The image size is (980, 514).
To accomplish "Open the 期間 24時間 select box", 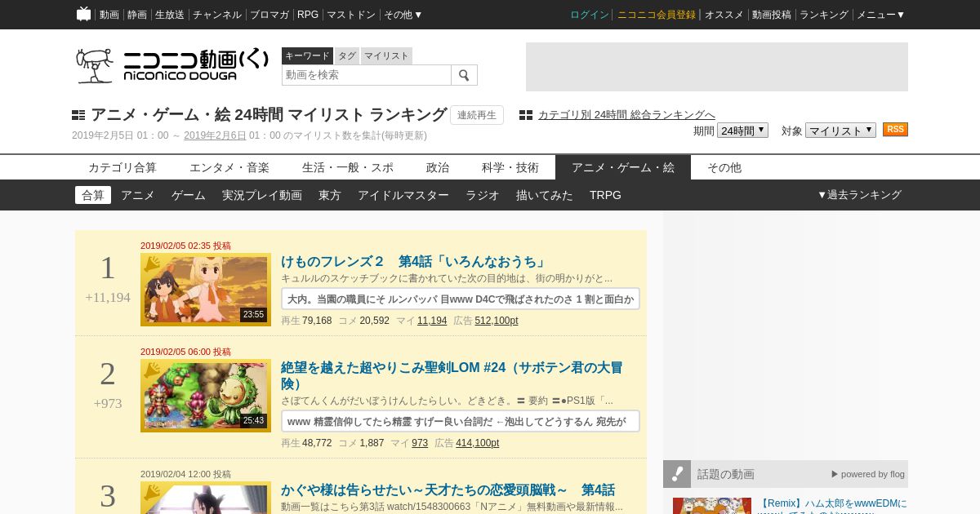I will [x=743, y=131].
